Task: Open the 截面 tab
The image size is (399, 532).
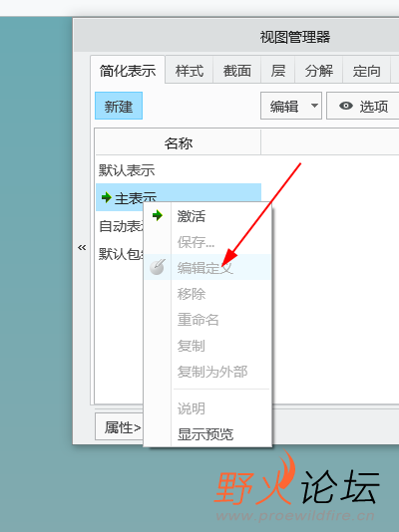Action: [237, 71]
